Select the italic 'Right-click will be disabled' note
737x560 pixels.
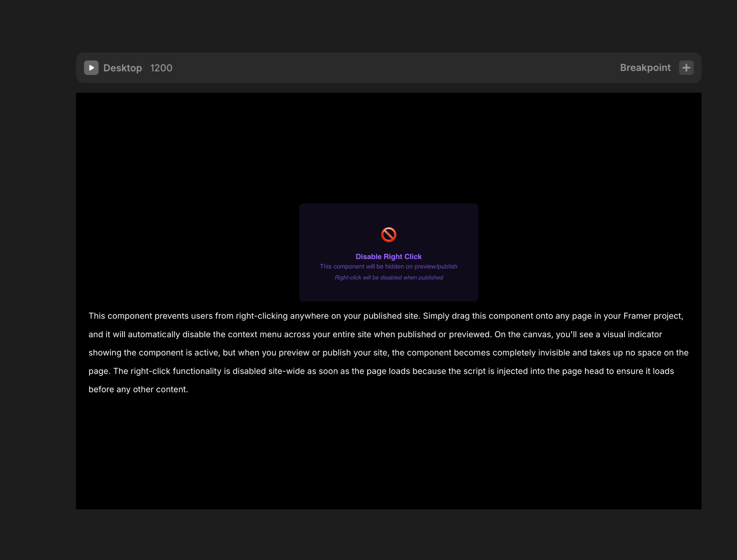pyautogui.click(x=389, y=278)
